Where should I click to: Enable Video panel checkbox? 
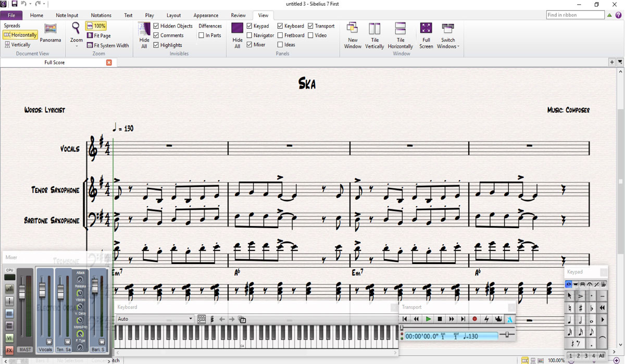[x=310, y=35]
